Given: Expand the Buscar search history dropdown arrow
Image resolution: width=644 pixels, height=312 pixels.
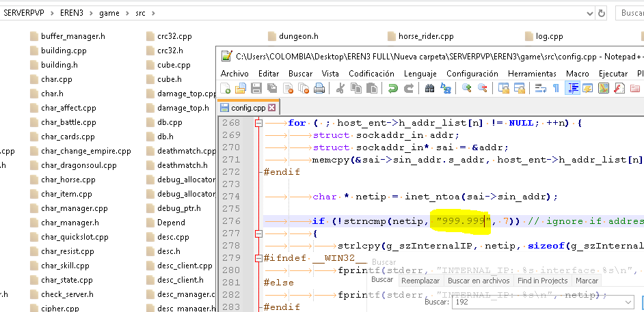Looking at the screenshot, I should click(628, 302).
